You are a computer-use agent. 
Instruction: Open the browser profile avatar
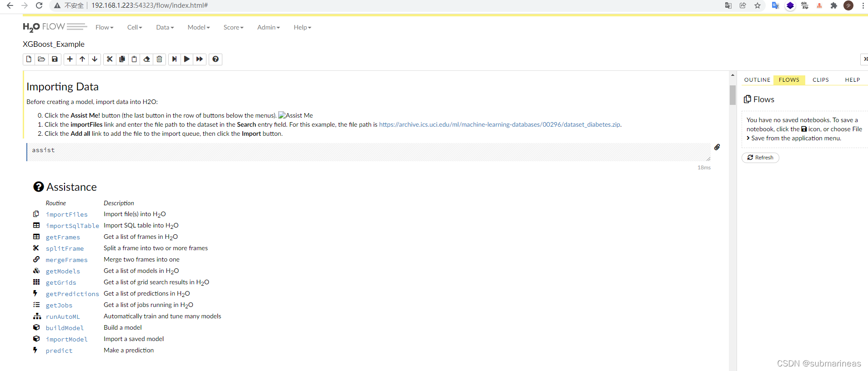coord(848,5)
